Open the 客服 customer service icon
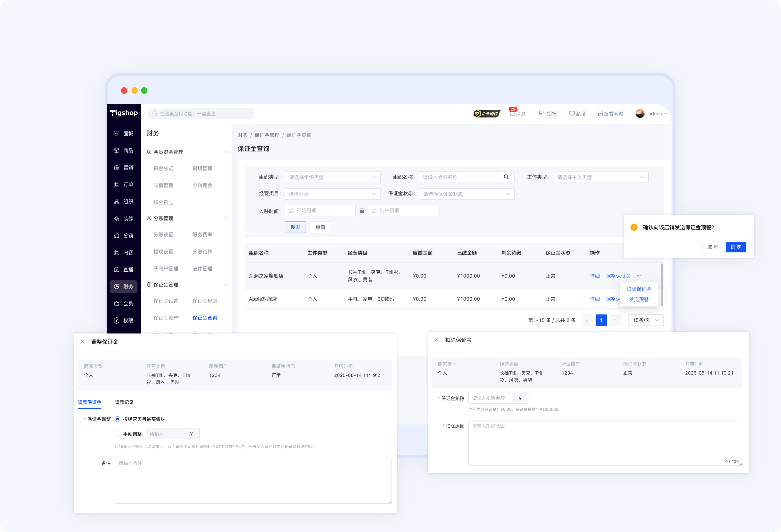 pos(572,114)
